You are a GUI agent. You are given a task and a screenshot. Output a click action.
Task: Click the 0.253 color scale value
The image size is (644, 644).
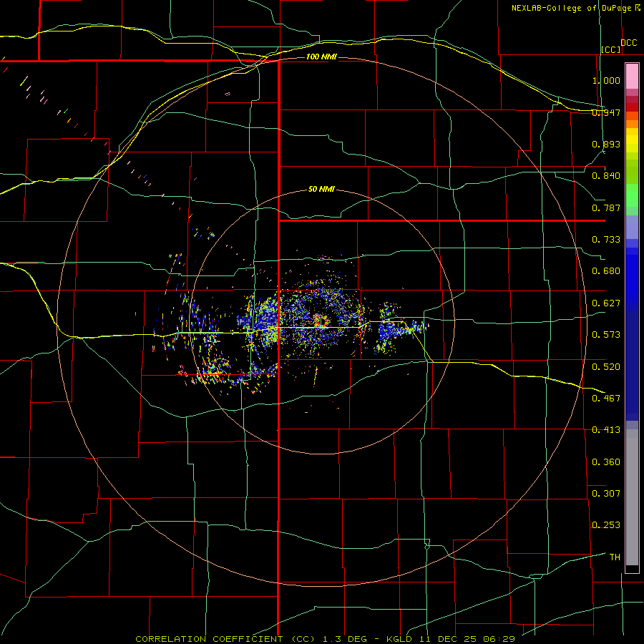[606, 525]
